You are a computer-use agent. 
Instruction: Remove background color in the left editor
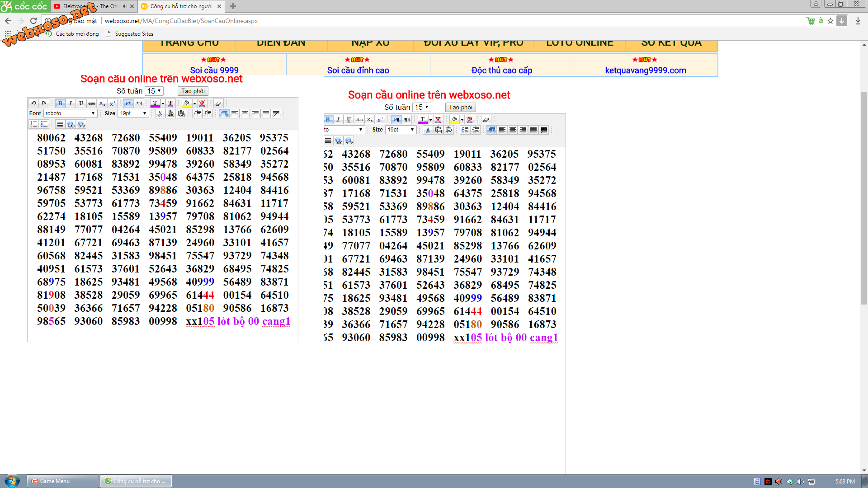click(x=202, y=103)
